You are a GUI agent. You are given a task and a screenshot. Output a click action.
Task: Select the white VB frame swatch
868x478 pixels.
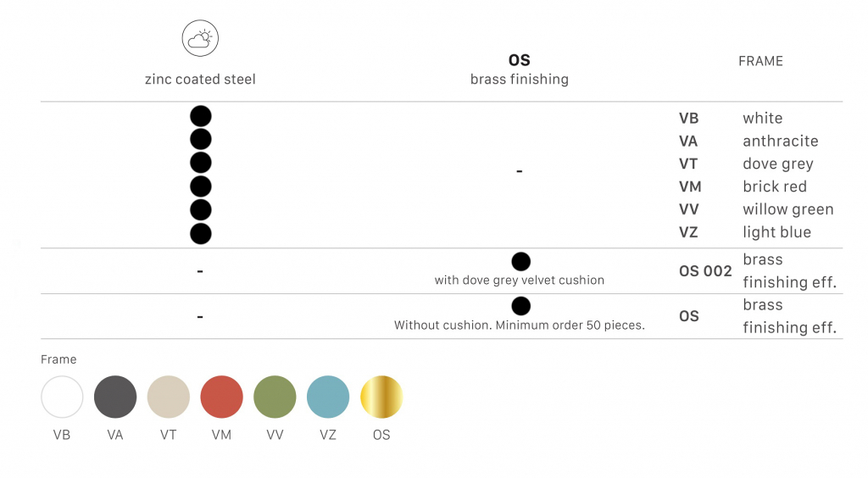pyautogui.click(x=62, y=397)
